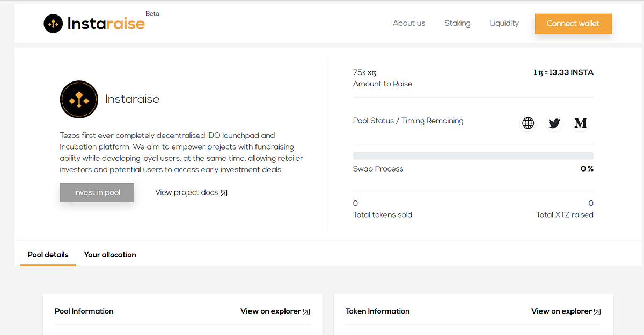Click the Connect wallet button

tap(573, 24)
